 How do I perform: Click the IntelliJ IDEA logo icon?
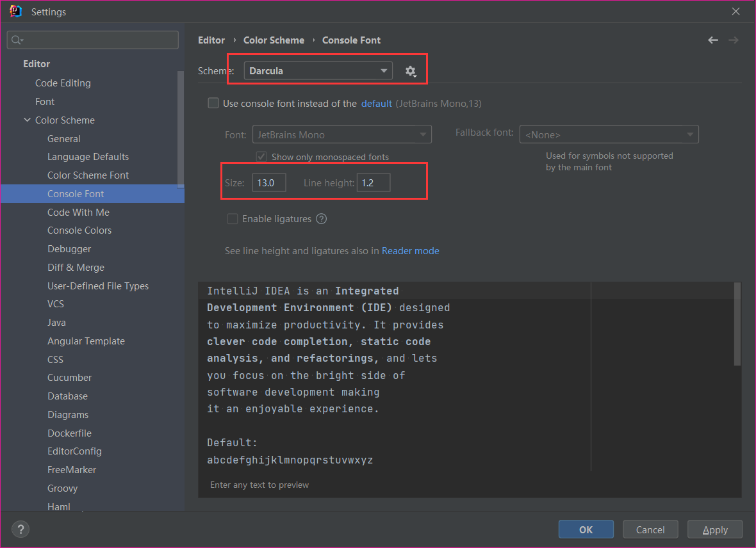tap(15, 12)
